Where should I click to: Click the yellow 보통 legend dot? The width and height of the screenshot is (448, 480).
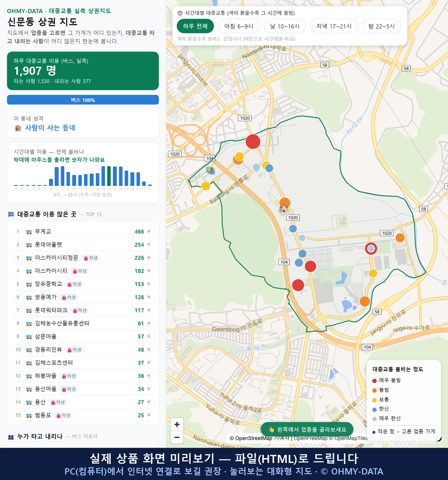click(374, 400)
